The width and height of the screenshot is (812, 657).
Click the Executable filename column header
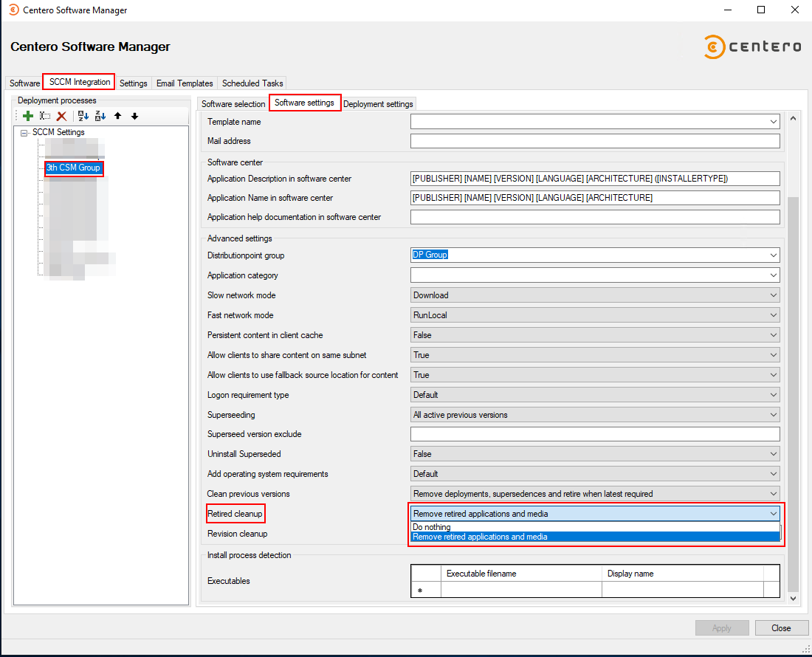coord(521,574)
